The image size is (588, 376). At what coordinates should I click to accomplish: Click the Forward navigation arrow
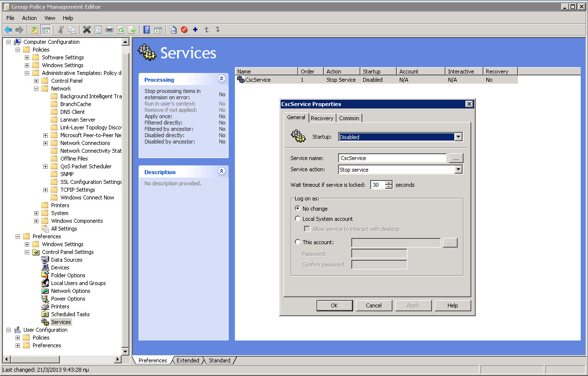point(19,30)
